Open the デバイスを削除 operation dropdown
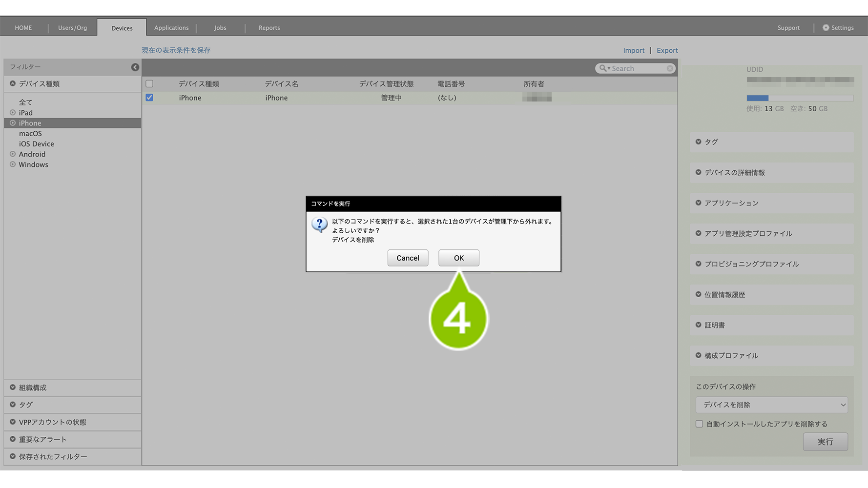 pos(771,405)
